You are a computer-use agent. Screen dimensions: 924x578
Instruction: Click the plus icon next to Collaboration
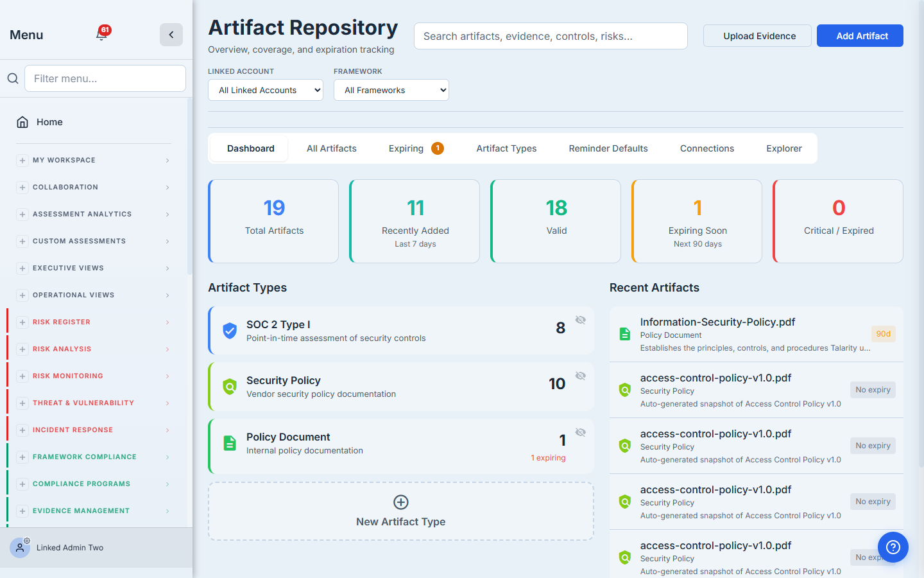tap(22, 188)
